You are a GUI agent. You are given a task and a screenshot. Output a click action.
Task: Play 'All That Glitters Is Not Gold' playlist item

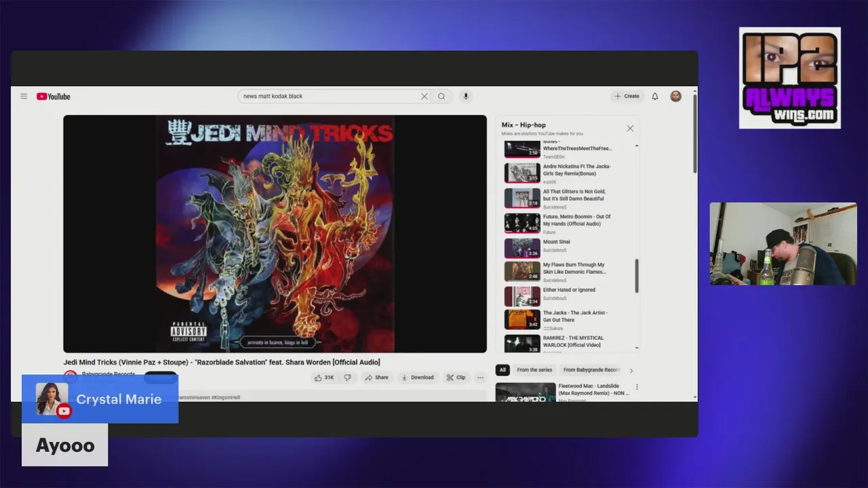tap(574, 195)
